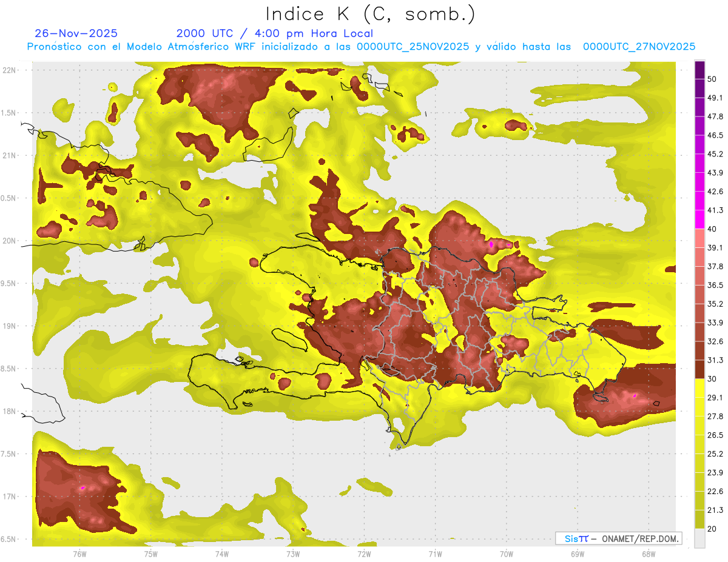Click the longitude label "75W"
The width and height of the screenshot is (728, 562).
pos(151,554)
